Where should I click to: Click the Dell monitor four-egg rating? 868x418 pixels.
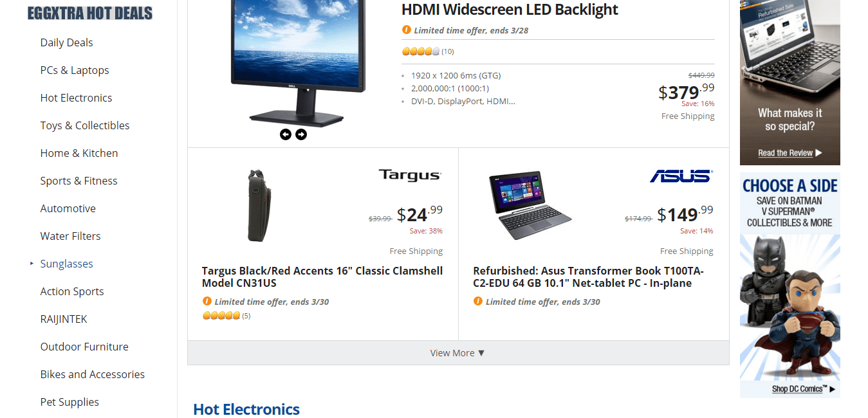coord(421,51)
